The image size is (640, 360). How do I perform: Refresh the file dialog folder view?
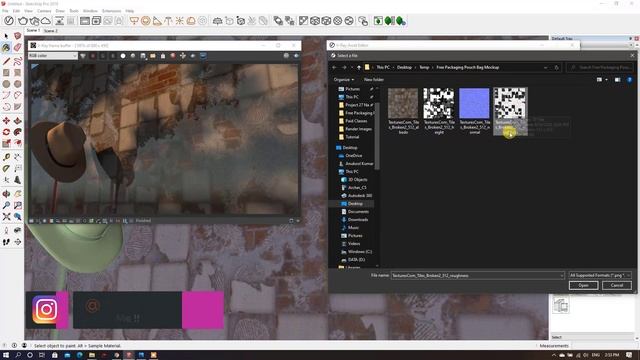(x=556, y=67)
